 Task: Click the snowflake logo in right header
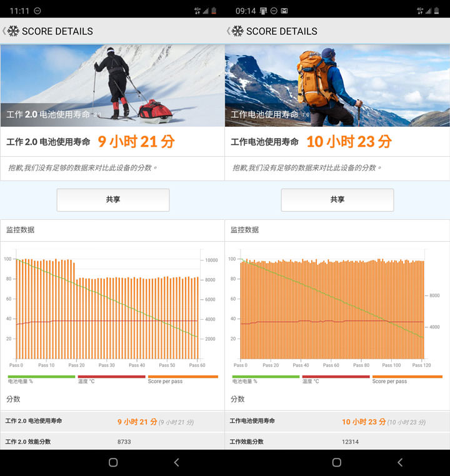[237, 31]
